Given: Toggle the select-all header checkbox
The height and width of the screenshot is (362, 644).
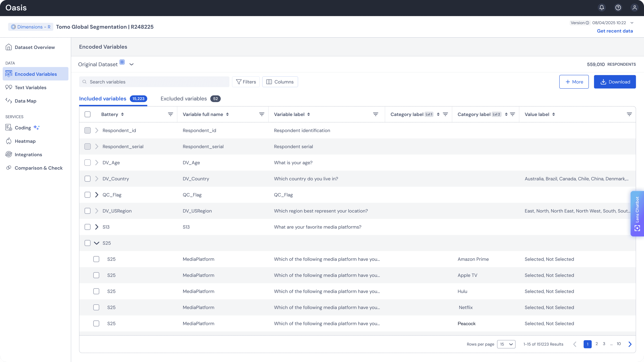Looking at the screenshot, I should coord(88,114).
